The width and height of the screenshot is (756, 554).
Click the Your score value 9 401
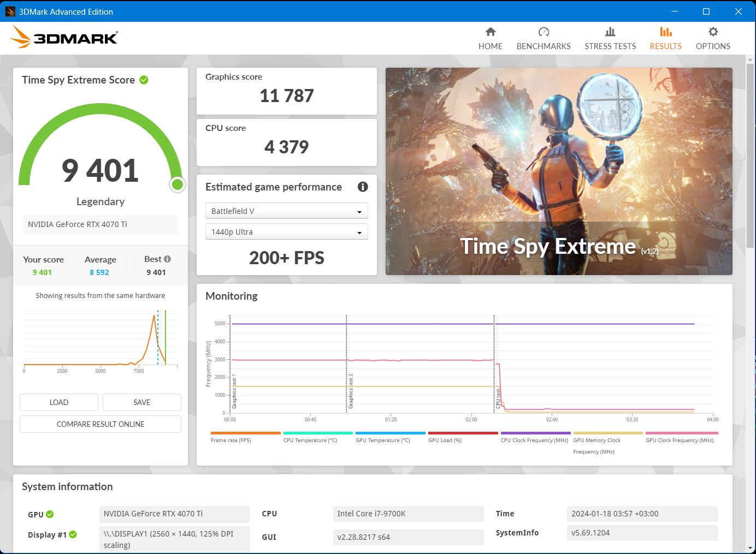point(42,272)
